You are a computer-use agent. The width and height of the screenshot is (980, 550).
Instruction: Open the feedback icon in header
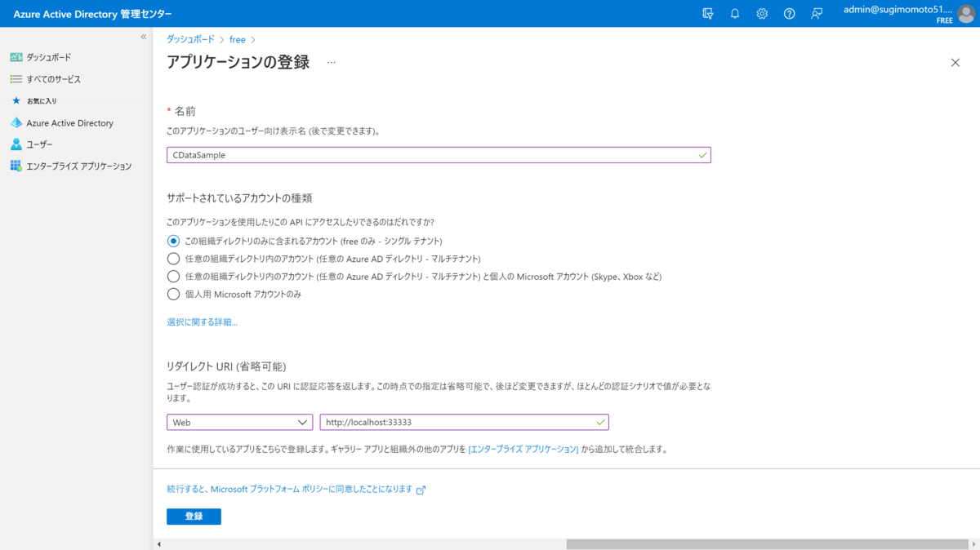[x=816, y=13]
